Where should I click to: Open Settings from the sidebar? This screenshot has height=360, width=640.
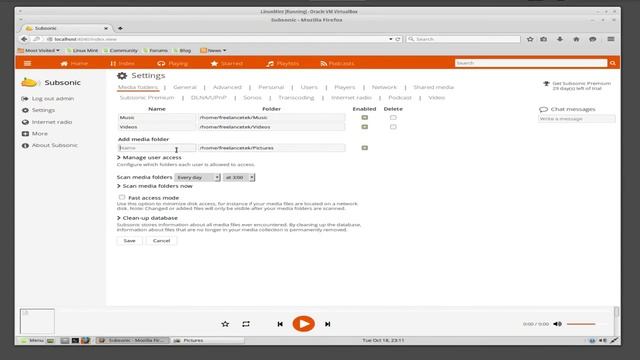click(x=38, y=110)
